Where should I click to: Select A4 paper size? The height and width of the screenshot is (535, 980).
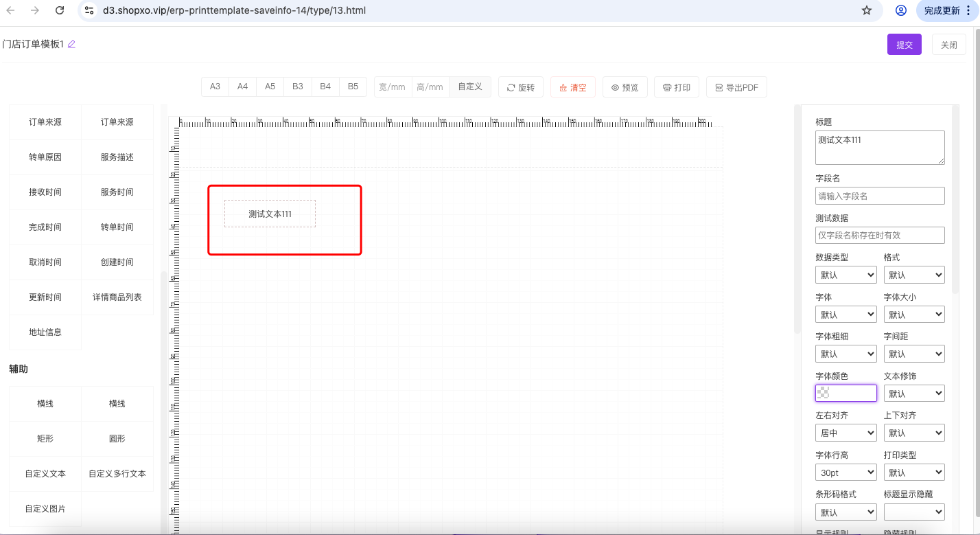[x=242, y=87]
